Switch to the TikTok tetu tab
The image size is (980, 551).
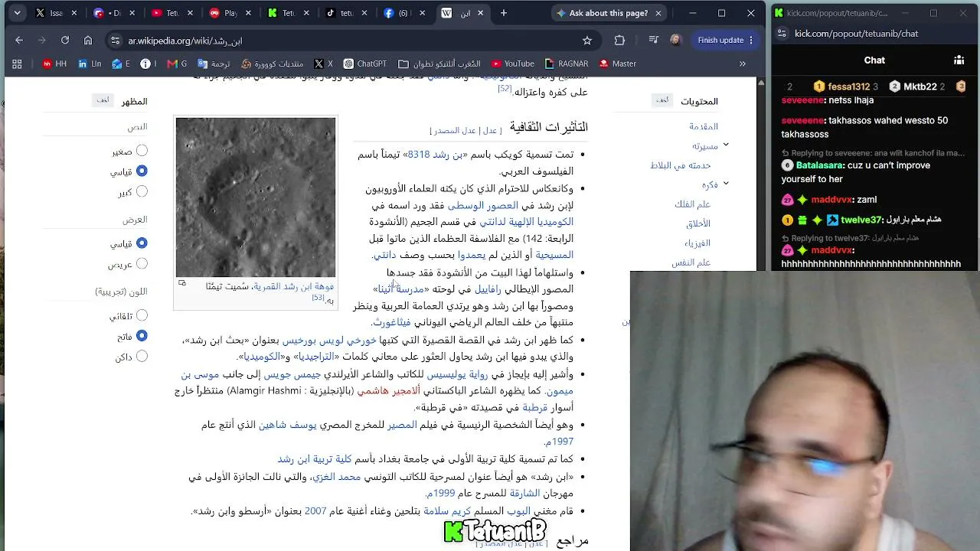point(347,13)
